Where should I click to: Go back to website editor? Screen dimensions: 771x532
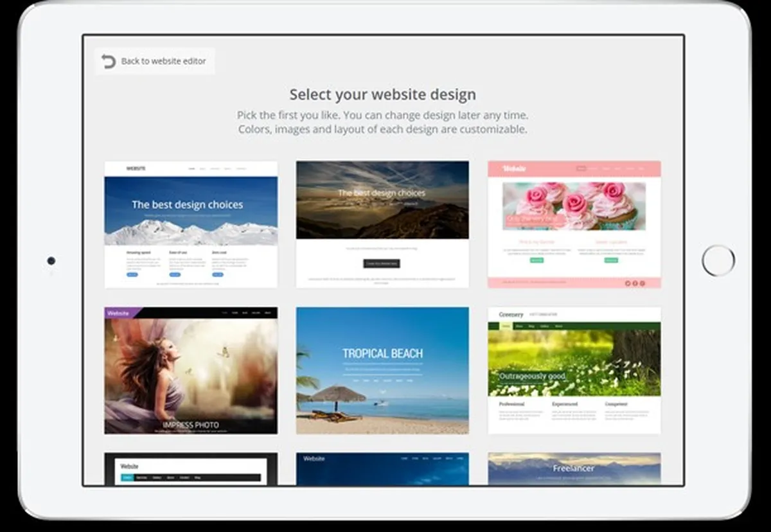tap(155, 61)
